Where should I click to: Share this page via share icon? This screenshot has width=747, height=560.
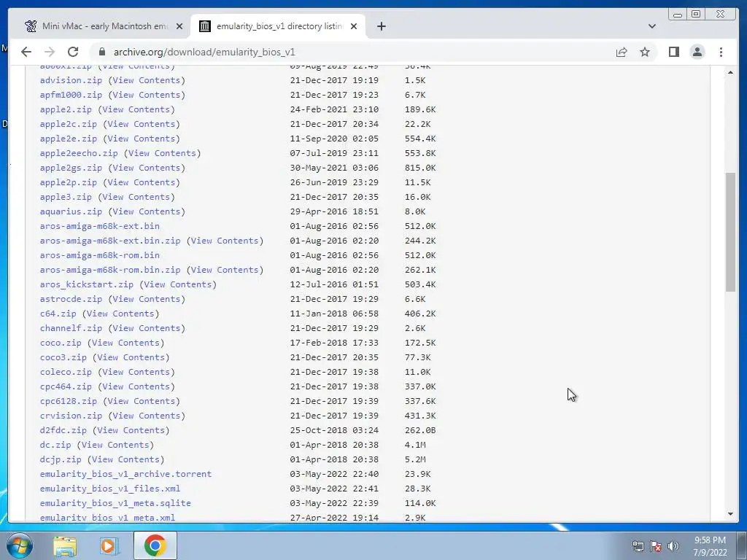[x=622, y=52]
